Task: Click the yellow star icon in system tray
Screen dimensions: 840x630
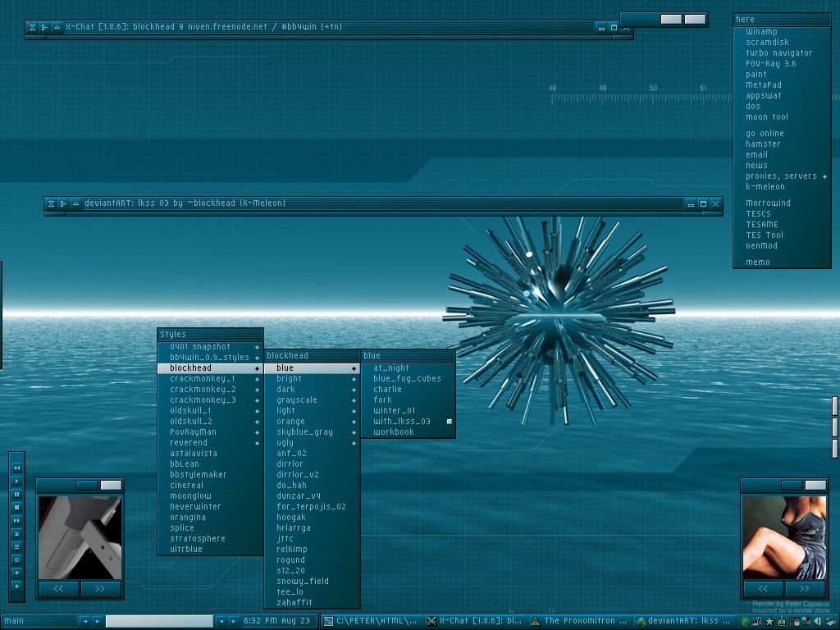Action: pyautogui.click(x=769, y=622)
